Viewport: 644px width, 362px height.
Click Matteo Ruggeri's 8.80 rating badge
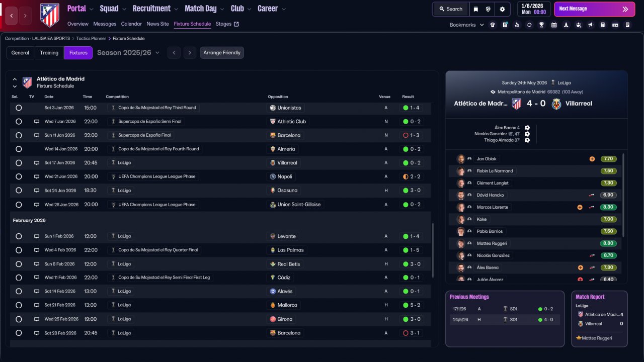click(608, 243)
